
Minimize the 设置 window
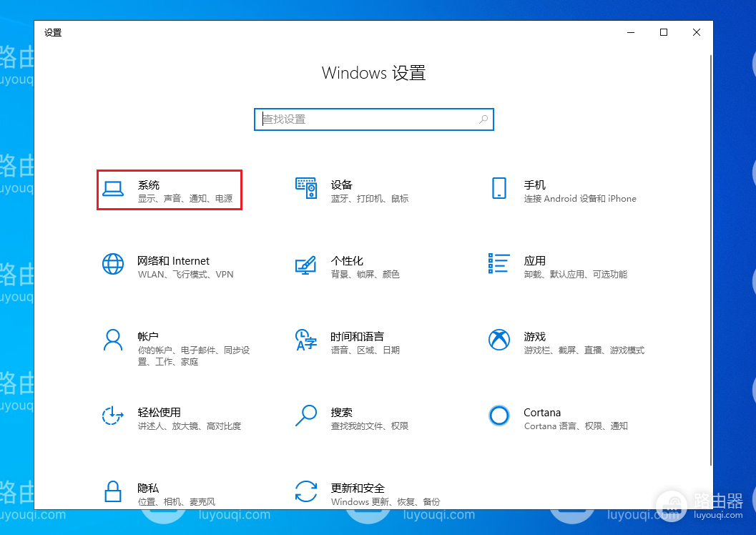[x=631, y=32]
